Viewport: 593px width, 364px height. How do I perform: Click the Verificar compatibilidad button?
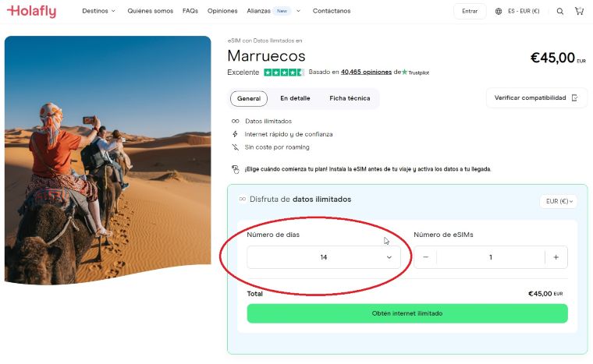(x=535, y=97)
